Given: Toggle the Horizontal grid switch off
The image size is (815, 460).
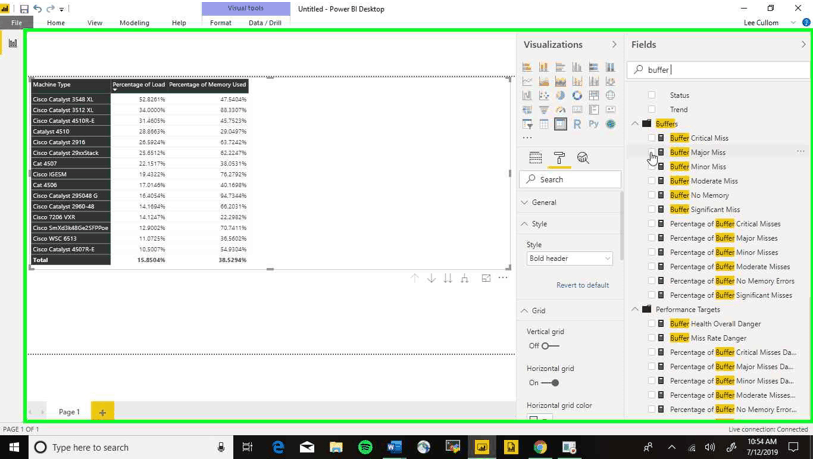Looking at the screenshot, I should (x=550, y=383).
